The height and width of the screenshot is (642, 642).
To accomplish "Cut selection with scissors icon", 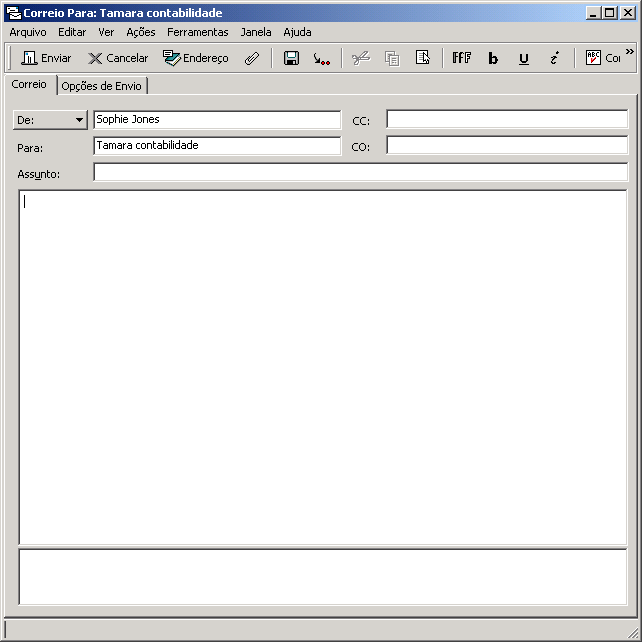I will point(361,58).
